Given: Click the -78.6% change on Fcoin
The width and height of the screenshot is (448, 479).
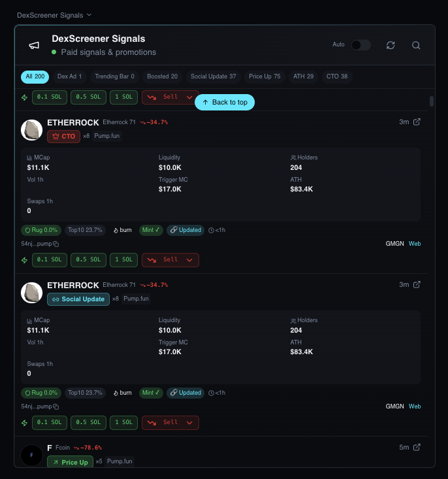Looking at the screenshot, I should (x=88, y=448).
